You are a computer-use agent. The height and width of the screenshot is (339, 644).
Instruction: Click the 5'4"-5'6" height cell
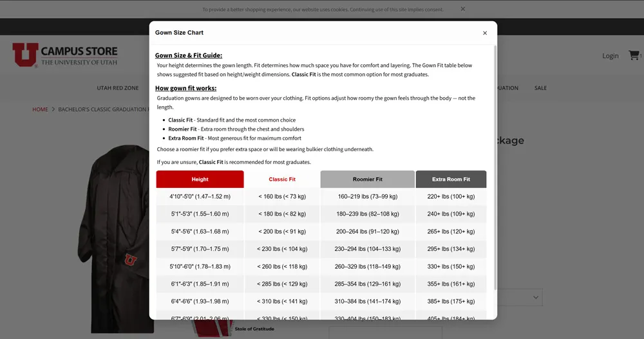200,232
